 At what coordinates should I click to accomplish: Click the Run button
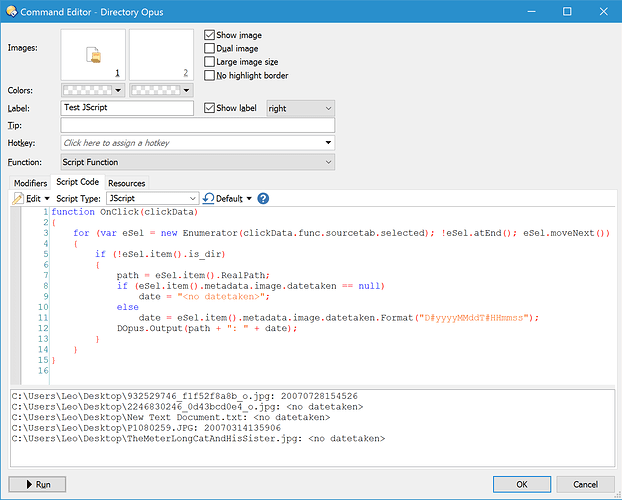click(x=37, y=484)
